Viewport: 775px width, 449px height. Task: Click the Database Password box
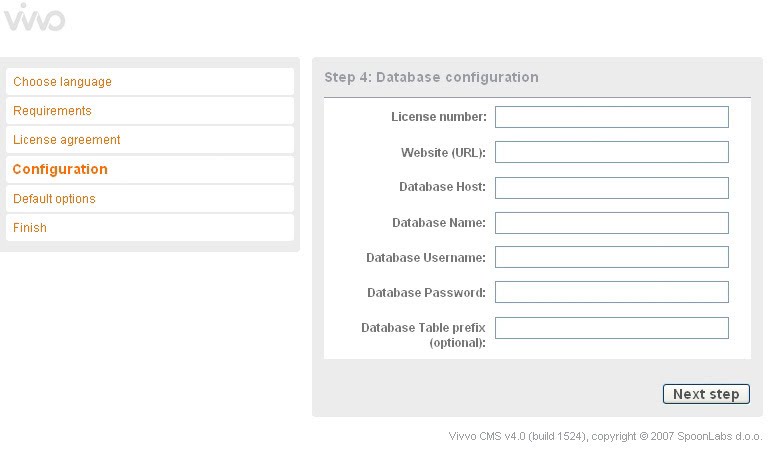click(611, 292)
